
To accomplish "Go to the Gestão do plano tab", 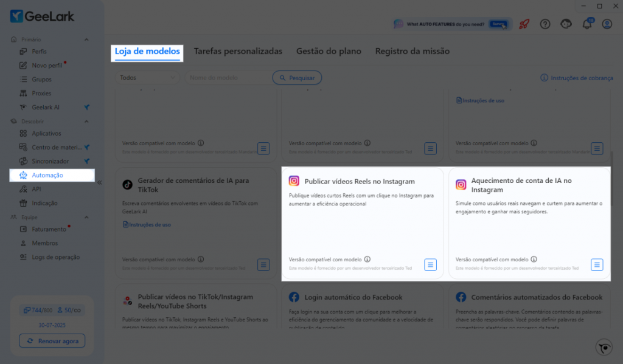I will click(x=329, y=51).
